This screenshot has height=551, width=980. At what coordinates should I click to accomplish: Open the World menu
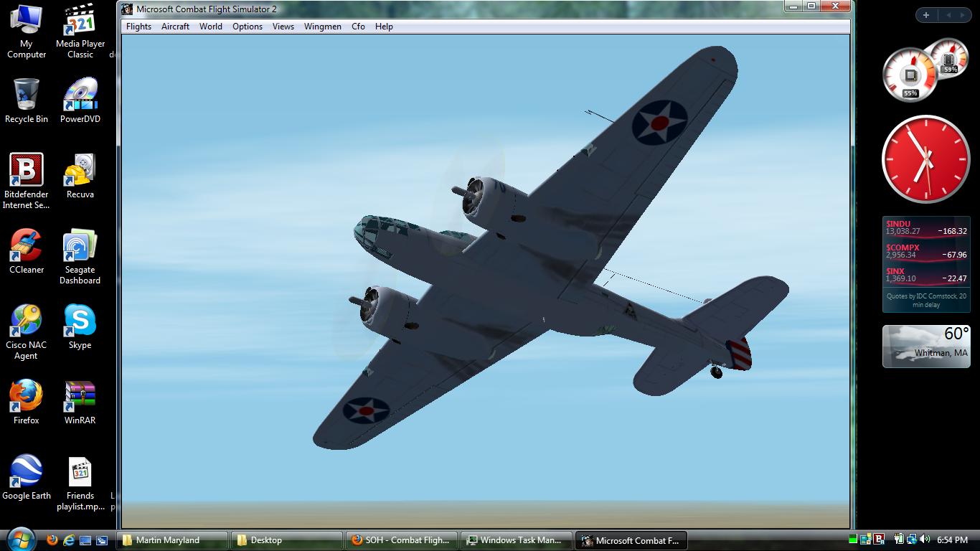[210, 27]
